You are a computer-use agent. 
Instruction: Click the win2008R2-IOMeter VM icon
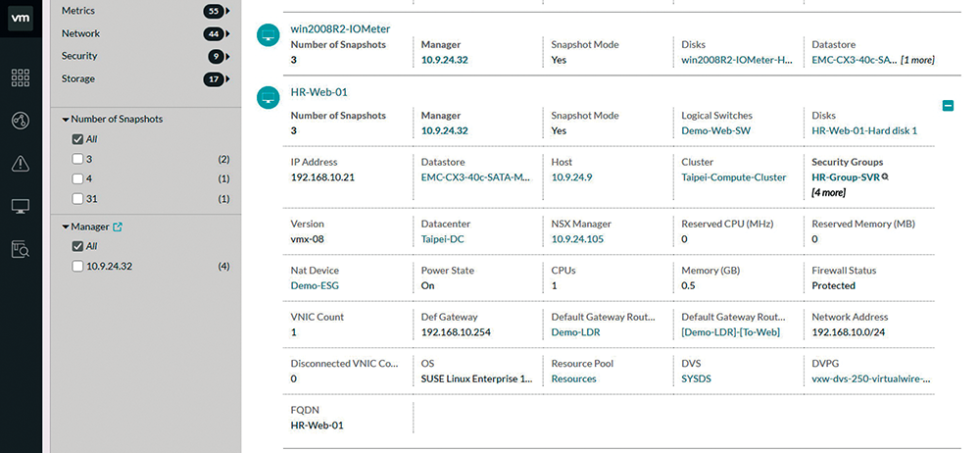click(x=269, y=34)
